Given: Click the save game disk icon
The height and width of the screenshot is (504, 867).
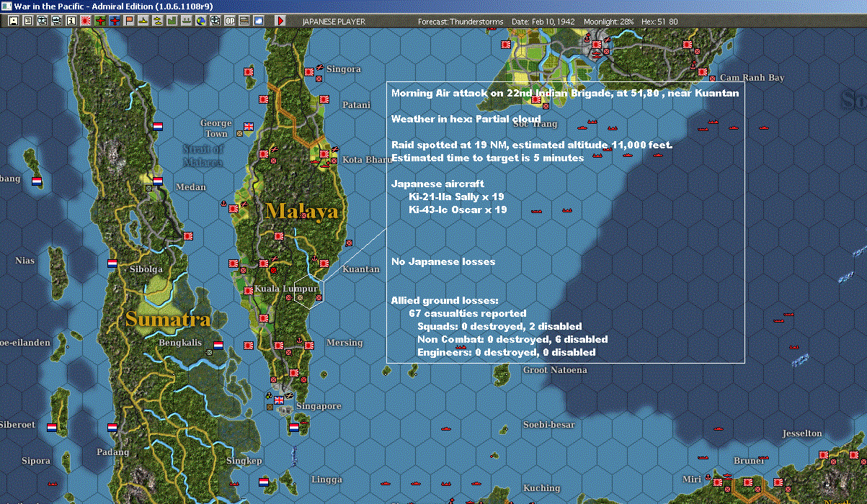Looking at the screenshot, I should coord(14,21).
